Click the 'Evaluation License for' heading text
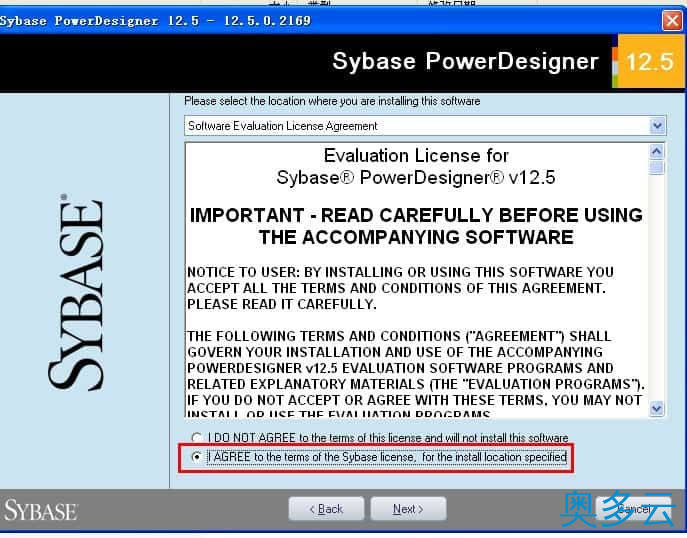Viewport: 687px width, 538px height. 416,156
